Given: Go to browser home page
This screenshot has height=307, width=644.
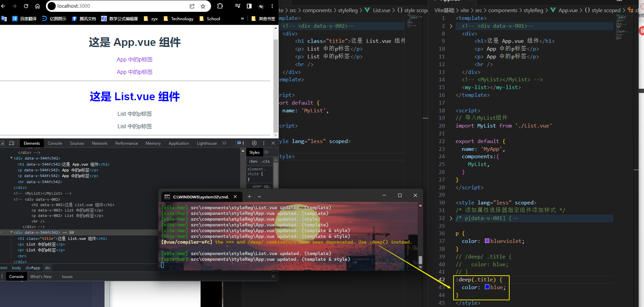Looking at the screenshot, I should pos(37,6).
